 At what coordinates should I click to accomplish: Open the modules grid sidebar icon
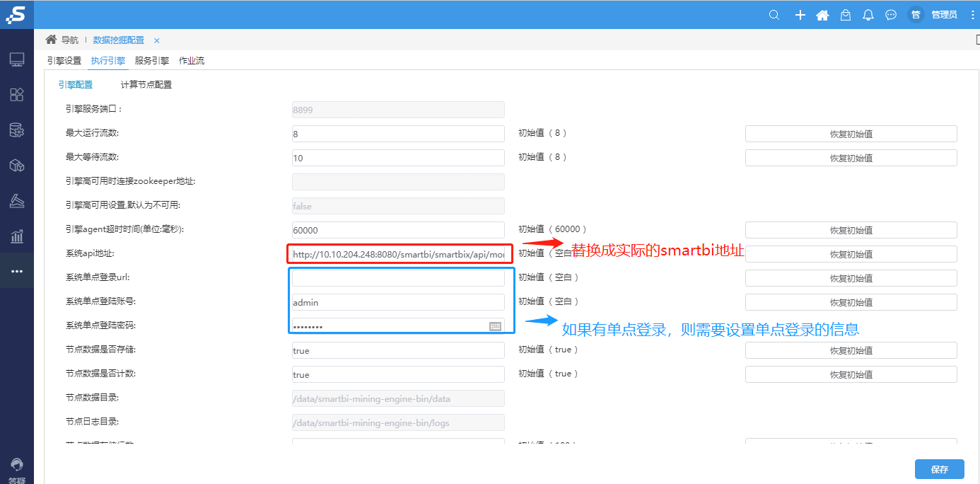17,95
